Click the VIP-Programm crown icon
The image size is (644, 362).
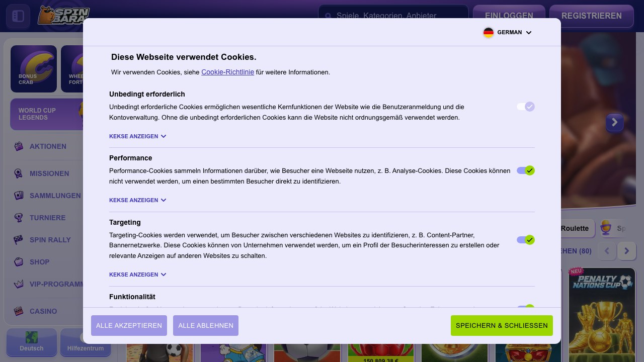[19, 284]
